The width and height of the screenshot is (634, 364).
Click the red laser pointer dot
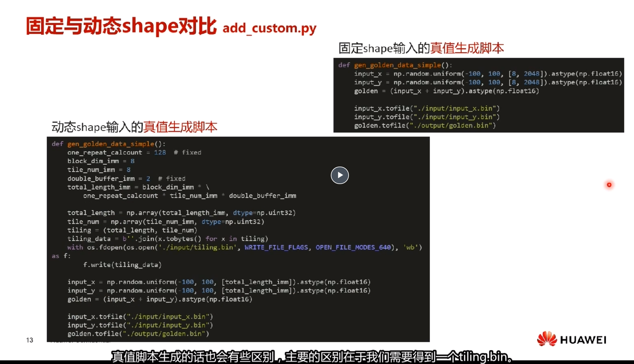tap(609, 185)
